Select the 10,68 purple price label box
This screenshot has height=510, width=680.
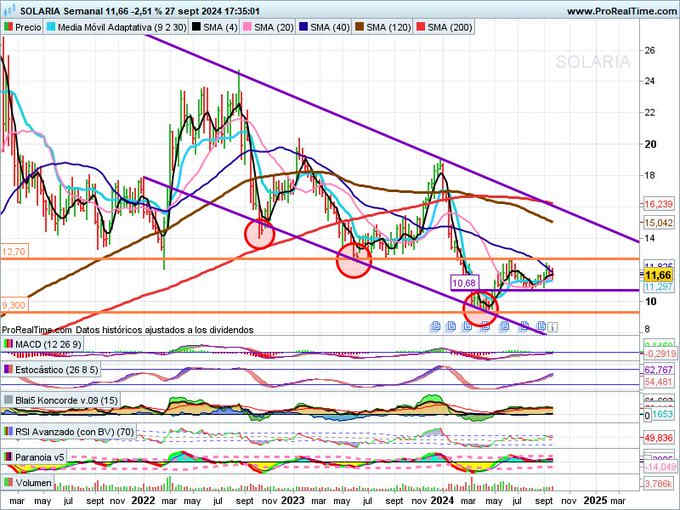[464, 283]
